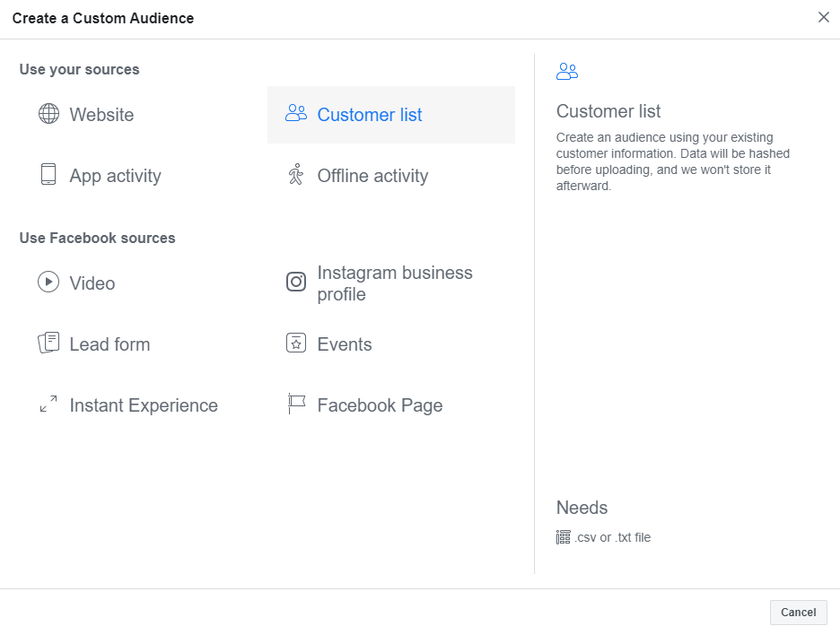Click the Instagram camera logo icon

pos(296,283)
